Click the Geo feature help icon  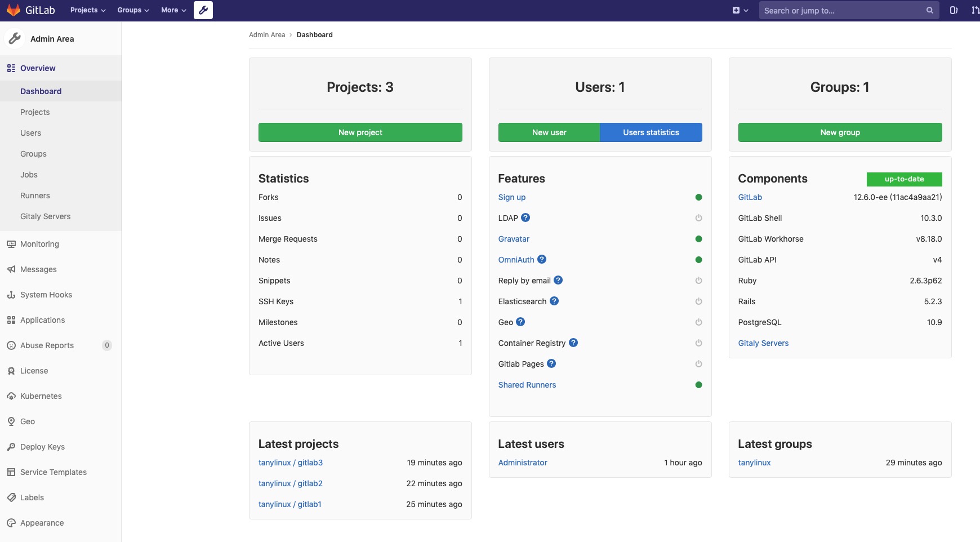520,322
